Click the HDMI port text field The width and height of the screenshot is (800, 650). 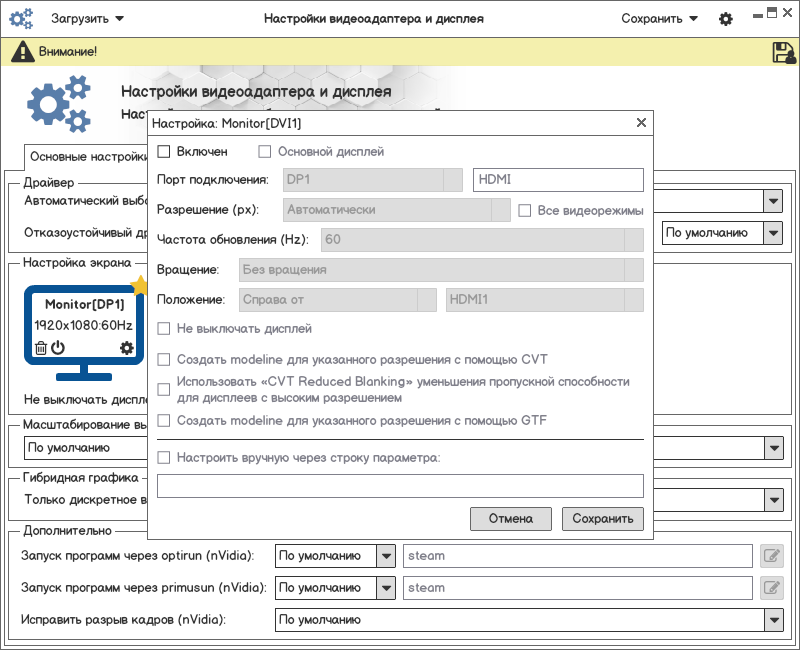tap(557, 180)
